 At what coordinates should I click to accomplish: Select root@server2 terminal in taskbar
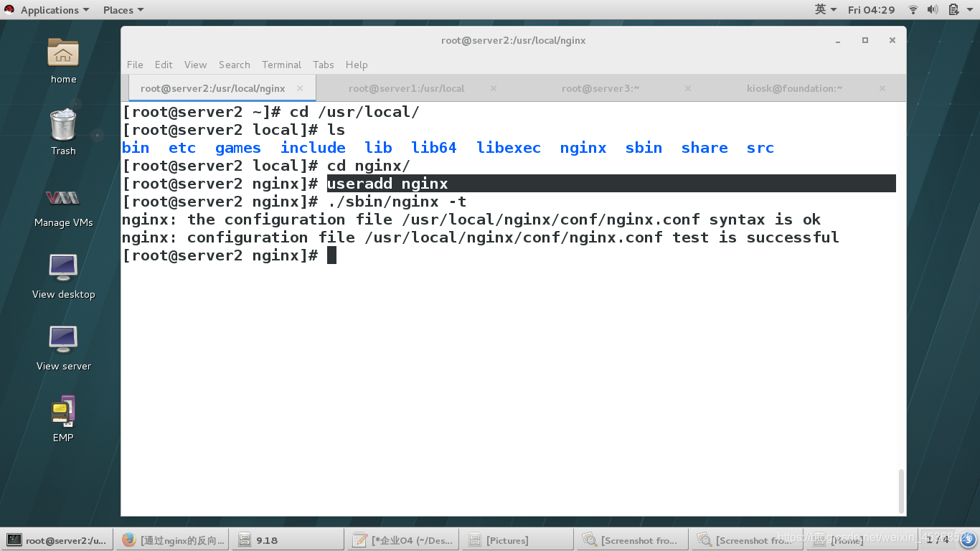click(x=57, y=540)
